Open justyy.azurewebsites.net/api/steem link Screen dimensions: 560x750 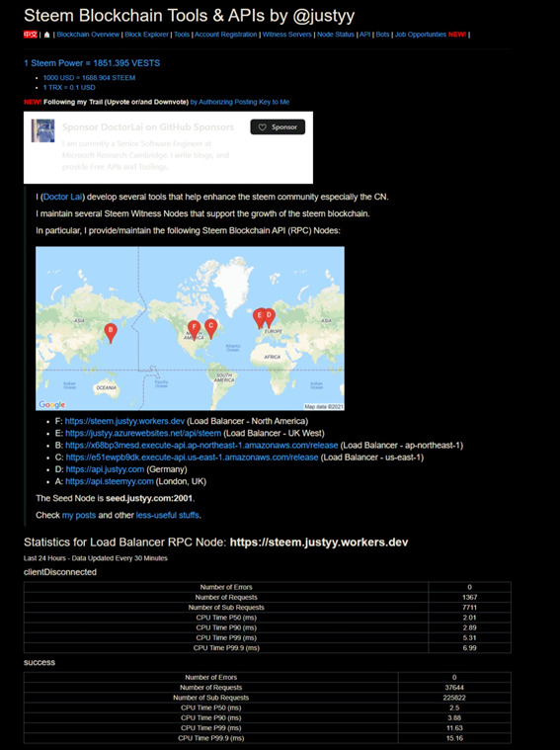(143, 433)
